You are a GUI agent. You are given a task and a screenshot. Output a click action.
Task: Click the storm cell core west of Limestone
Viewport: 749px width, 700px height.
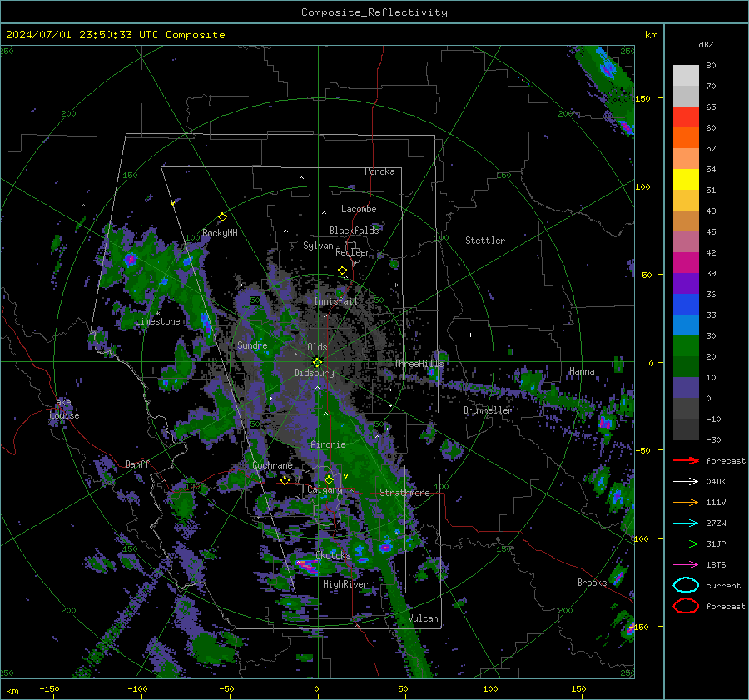(130, 260)
